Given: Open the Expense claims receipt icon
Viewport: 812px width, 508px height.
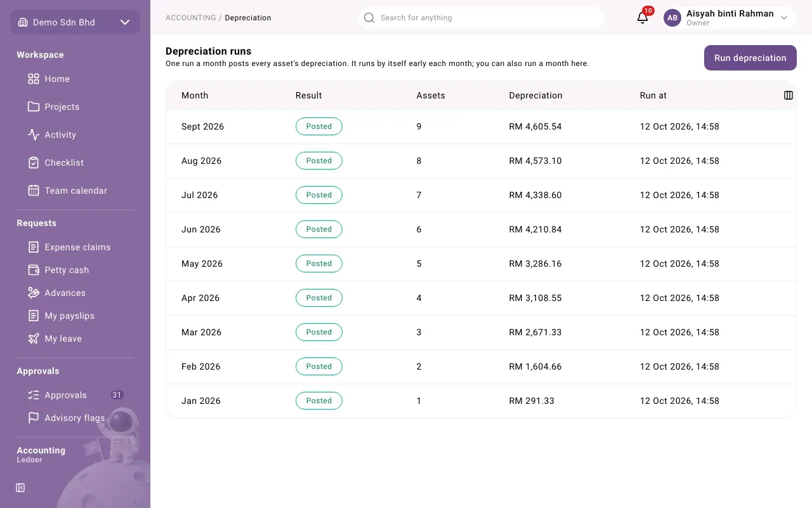Looking at the screenshot, I should [x=34, y=247].
